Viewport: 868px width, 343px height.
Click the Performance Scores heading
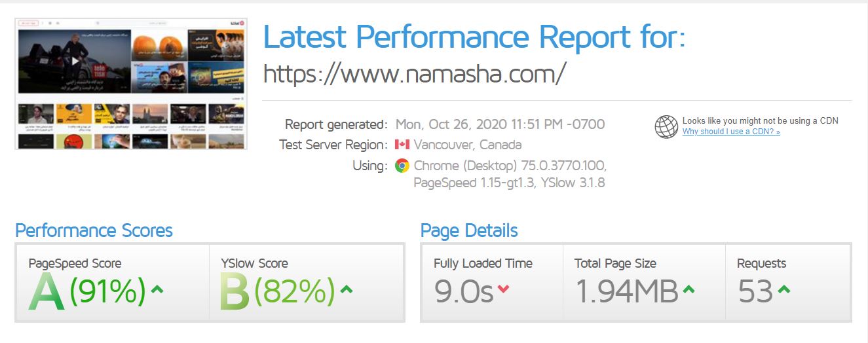pyautogui.click(x=94, y=231)
